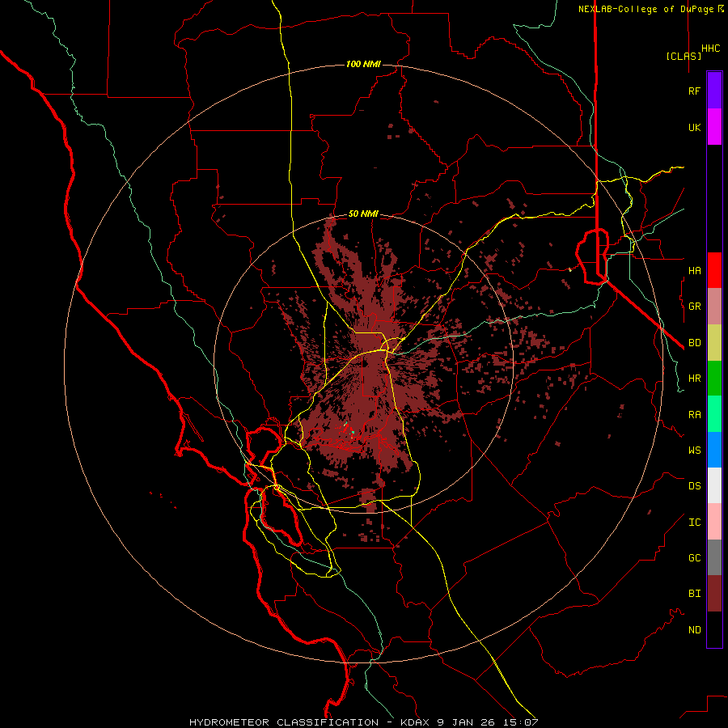Viewport: 728px width, 728px height.
Task: Click the RA legend label
Action: pos(694,414)
